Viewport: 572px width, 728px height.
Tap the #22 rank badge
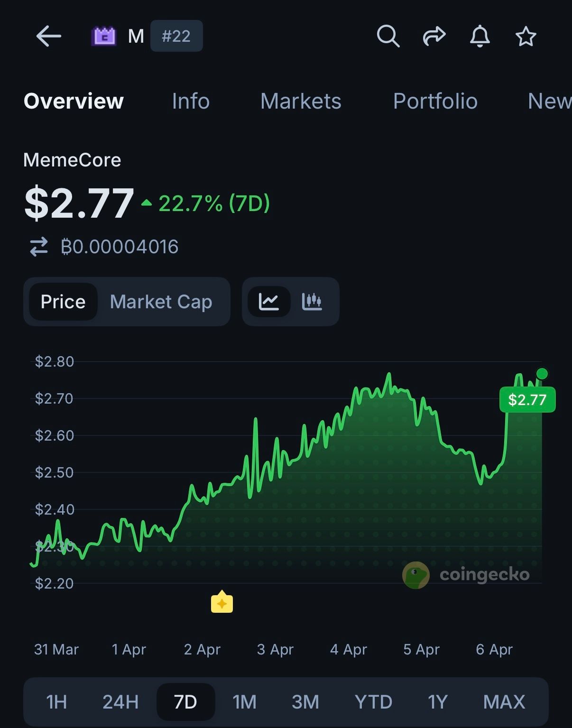pos(176,36)
